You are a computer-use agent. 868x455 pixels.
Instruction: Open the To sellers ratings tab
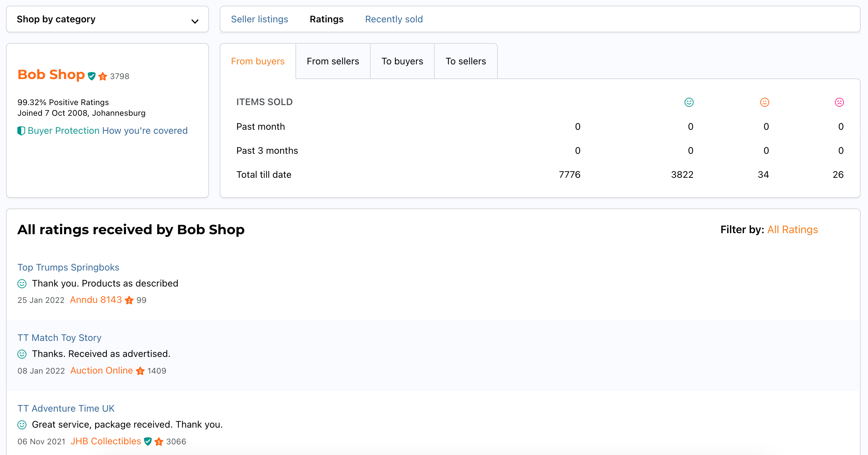pyautogui.click(x=466, y=61)
